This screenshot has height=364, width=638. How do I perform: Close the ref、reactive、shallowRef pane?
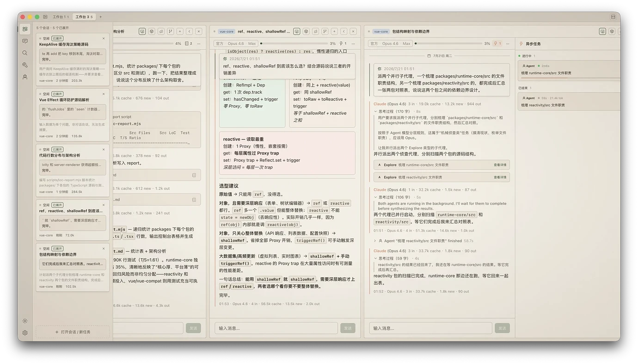tap(353, 31)
